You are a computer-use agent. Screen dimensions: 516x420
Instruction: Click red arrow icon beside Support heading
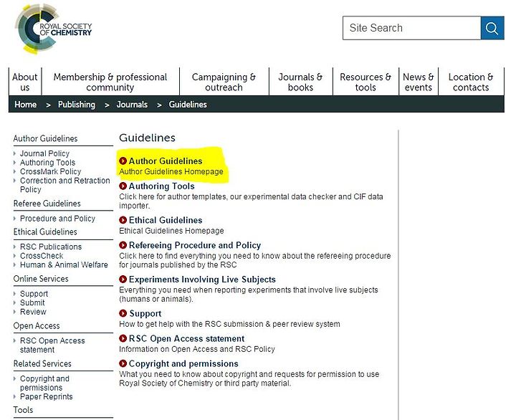tap(123, 313)
